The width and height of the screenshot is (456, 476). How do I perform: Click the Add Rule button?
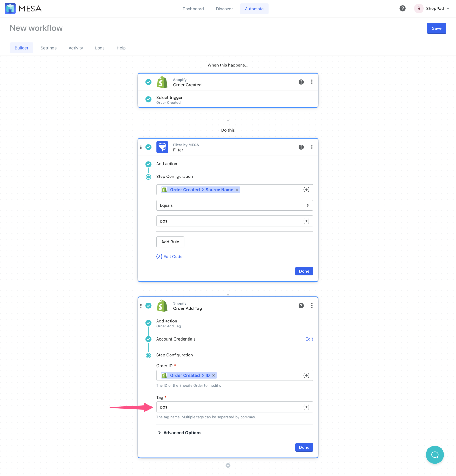point(170,242)
